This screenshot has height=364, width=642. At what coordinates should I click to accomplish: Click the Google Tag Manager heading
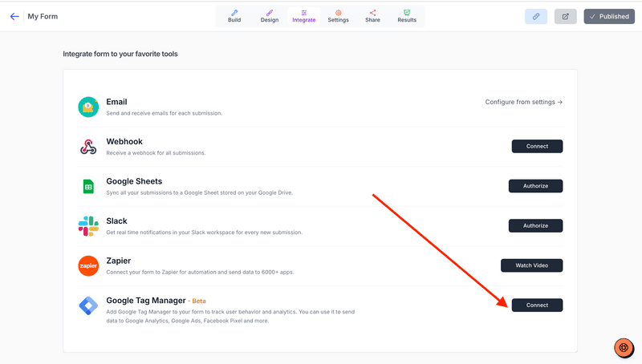[146, 300]
